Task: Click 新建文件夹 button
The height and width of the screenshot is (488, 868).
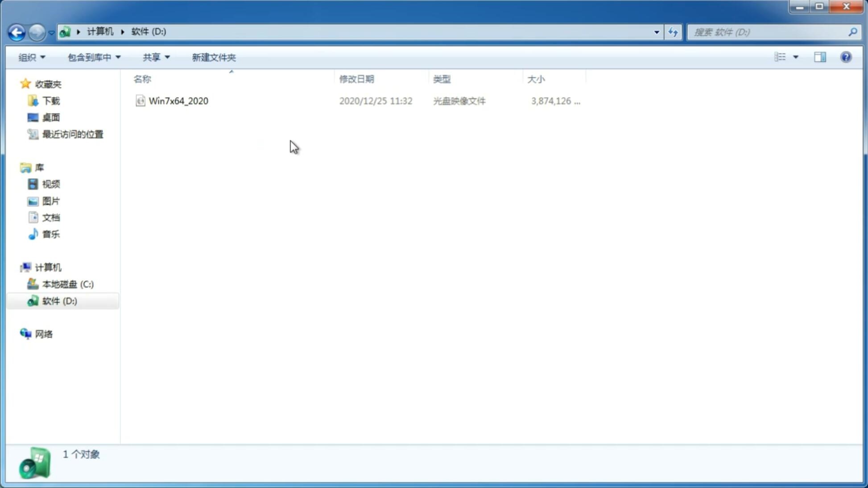Action: tap(213, 57)
